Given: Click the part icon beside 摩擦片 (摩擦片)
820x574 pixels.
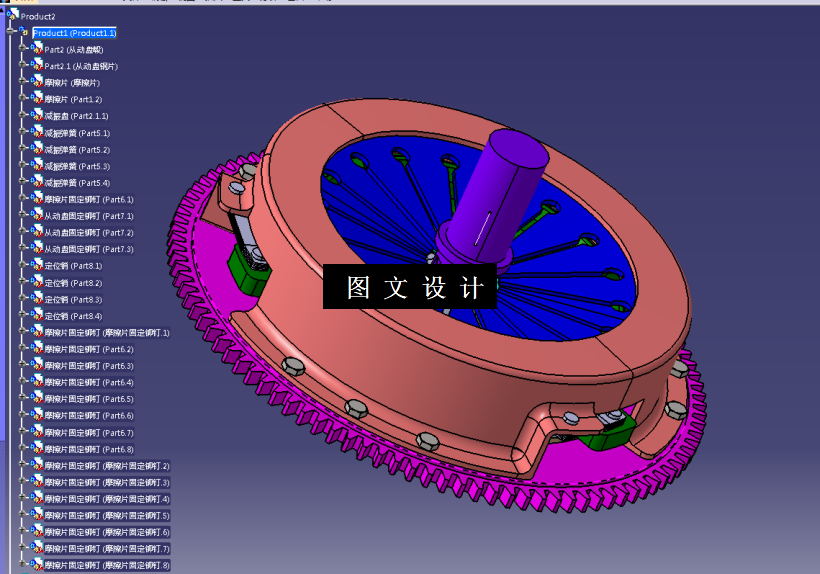Looking at the screenshot, I should point(37,82).
